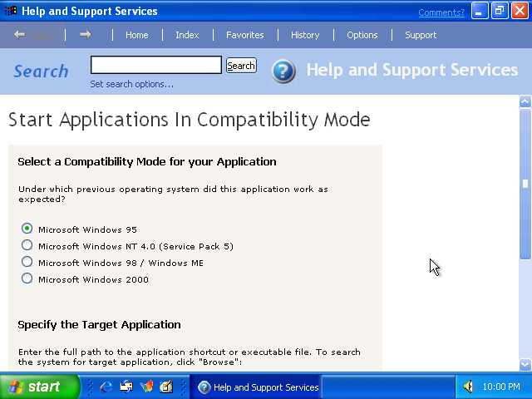Minimize the Help and Support window
The width and height of the screenshot is (532, 399).
[480, 11]
